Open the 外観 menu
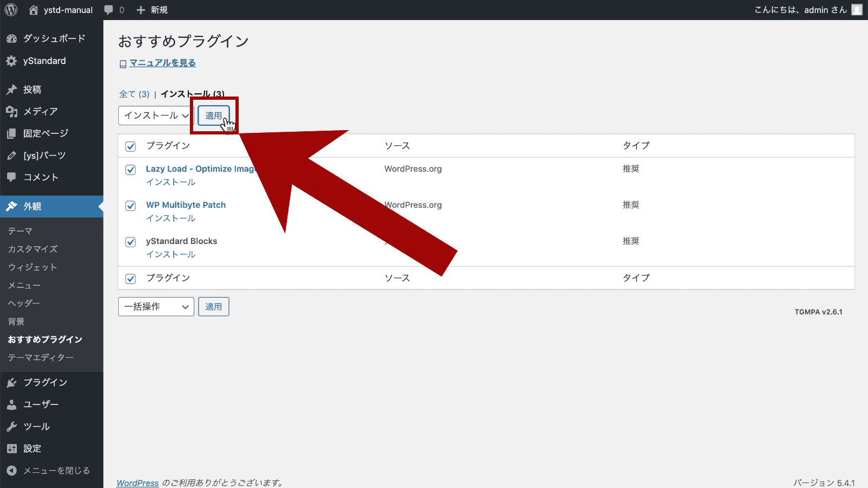Viewport: 868px width, 488px height. point(52,207)
